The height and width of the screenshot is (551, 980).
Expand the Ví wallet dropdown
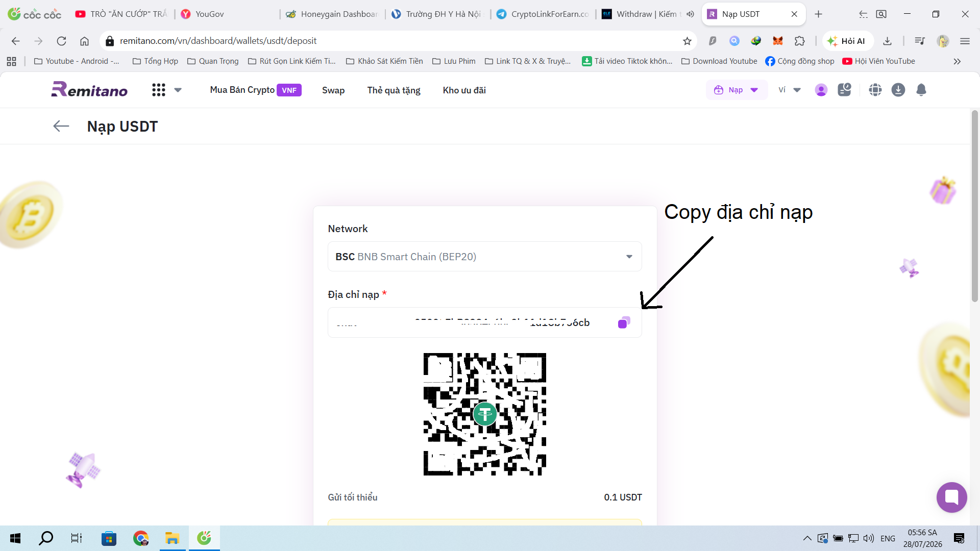click(789, 90)
